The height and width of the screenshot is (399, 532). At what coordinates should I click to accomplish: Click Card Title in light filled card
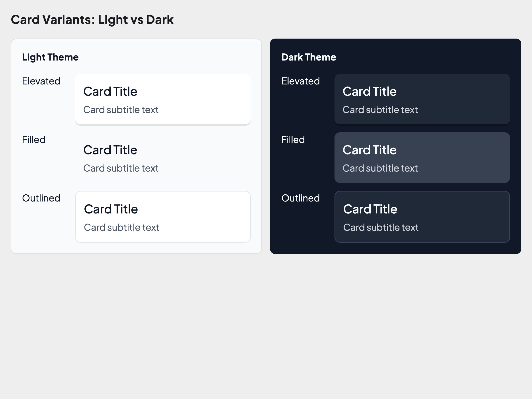(x=110, y=150)
